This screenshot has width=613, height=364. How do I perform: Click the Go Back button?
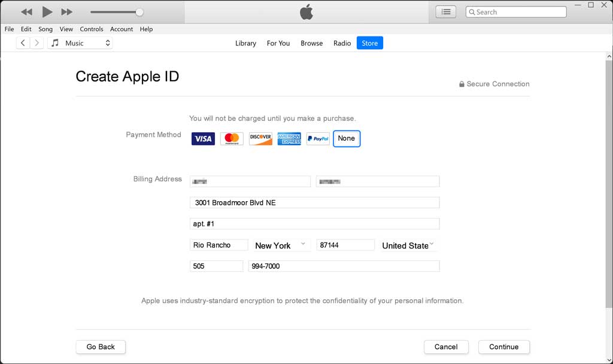101,347
